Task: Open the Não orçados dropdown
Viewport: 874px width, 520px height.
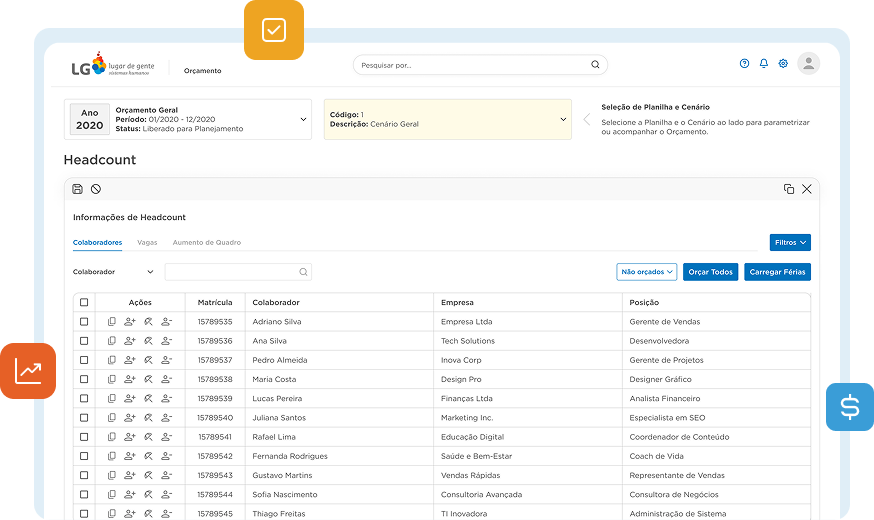Action: (647, 272)
